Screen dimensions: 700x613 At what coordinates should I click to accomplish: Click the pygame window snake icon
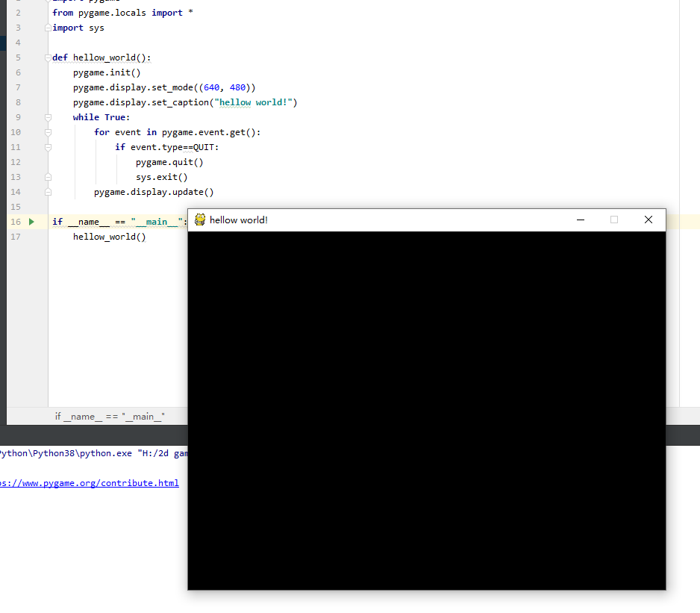click(x=200, y=220)
